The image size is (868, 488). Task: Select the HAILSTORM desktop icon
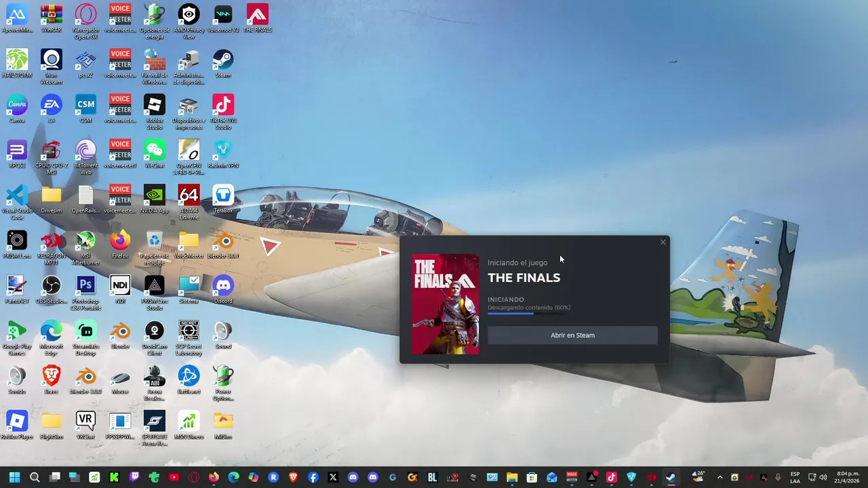coord(17,64)
